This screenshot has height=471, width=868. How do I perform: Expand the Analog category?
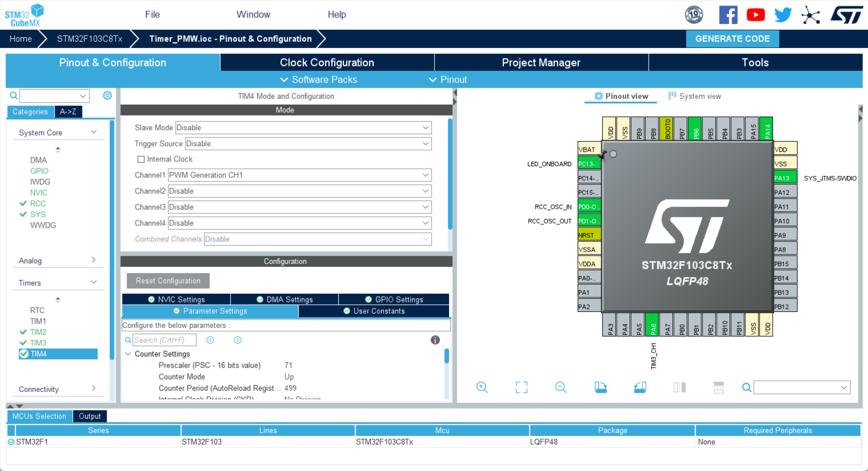57,260
